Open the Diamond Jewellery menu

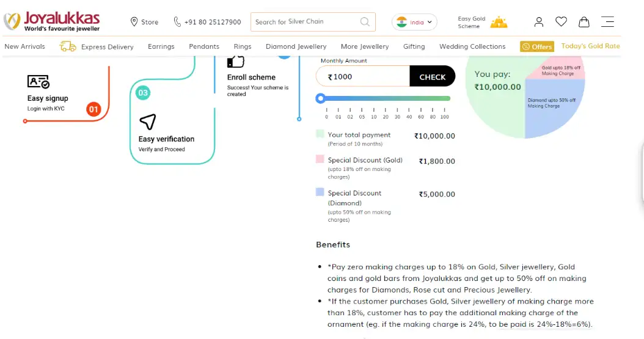(296, 46)
